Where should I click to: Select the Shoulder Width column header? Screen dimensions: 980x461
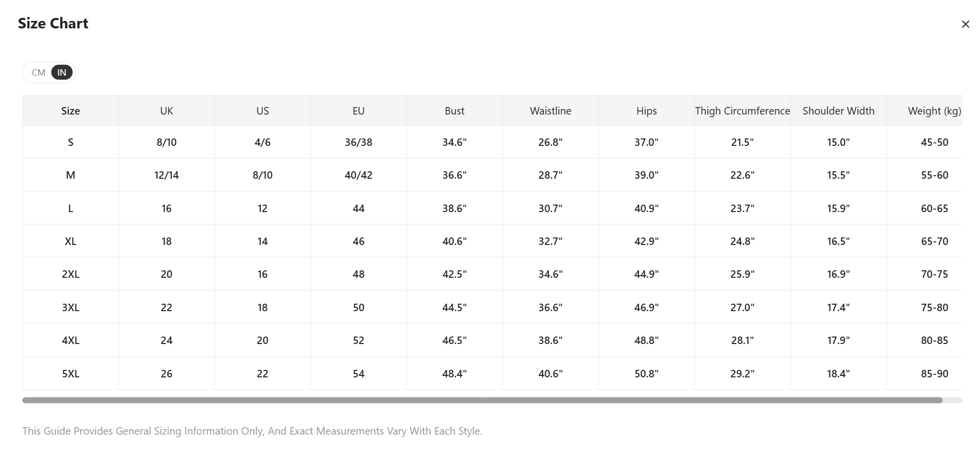point(839,111)
